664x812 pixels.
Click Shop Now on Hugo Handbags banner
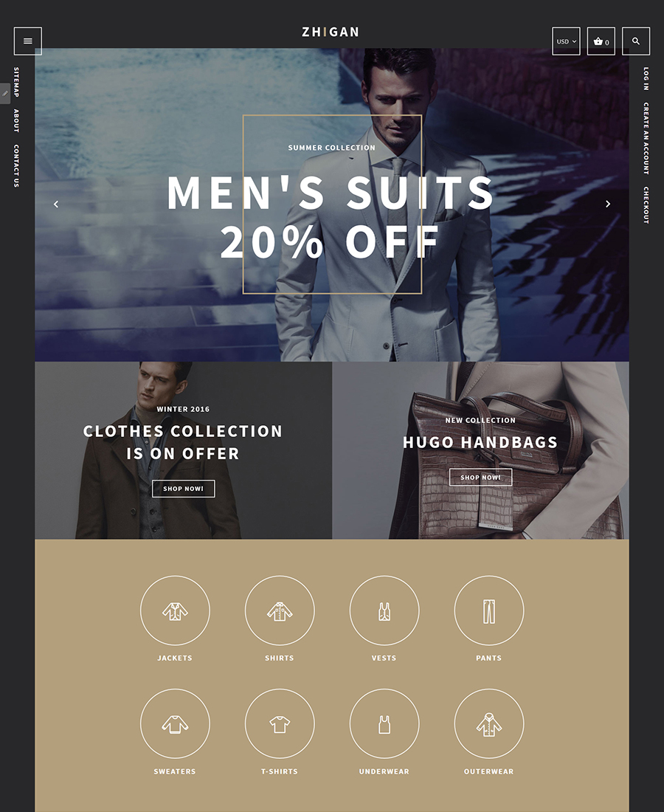(480, 478)
